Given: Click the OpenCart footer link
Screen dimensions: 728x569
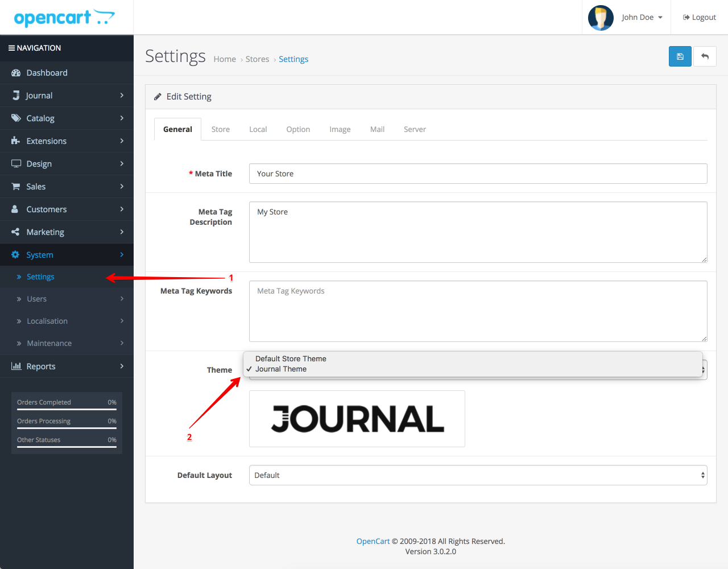Looking at the screenshot, I should click(x=373, y=541).
